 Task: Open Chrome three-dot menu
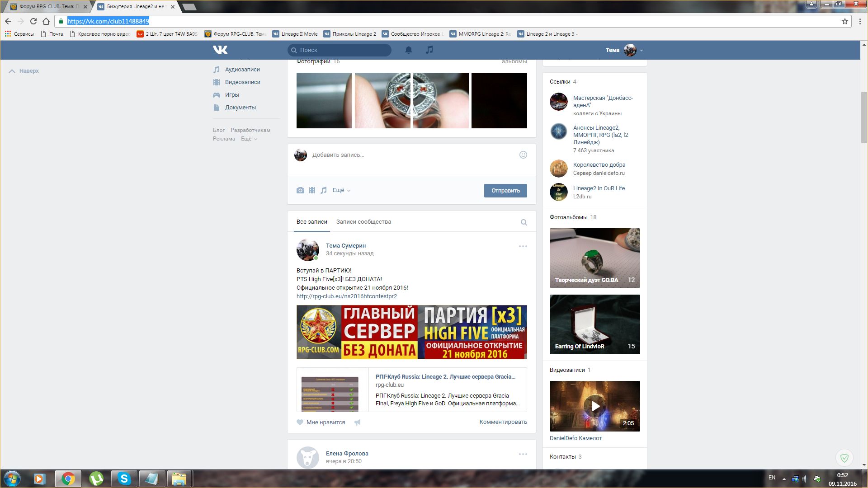click(860, 21)
